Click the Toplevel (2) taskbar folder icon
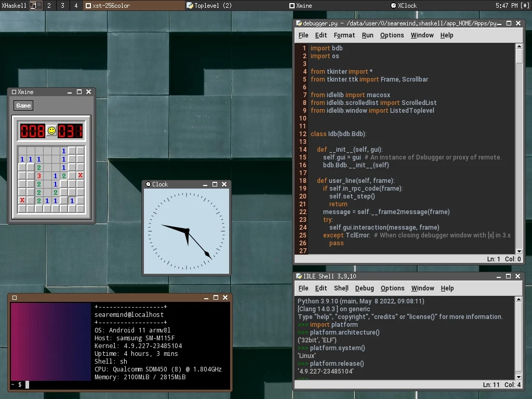 coord(191,5)
